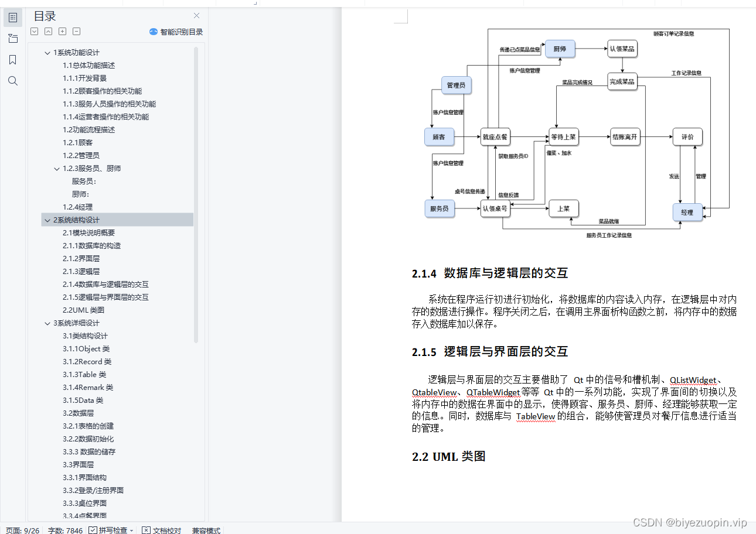The height and width of the screenshot is (534, 756).
Task: Go to outline entry 3.1.1Object 类
Action: click(86, 348)
